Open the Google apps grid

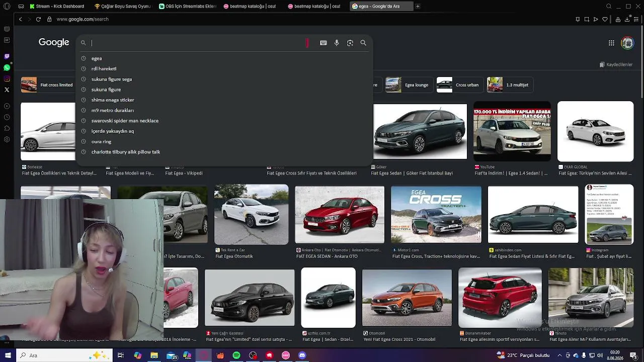[x=611, y=43]
